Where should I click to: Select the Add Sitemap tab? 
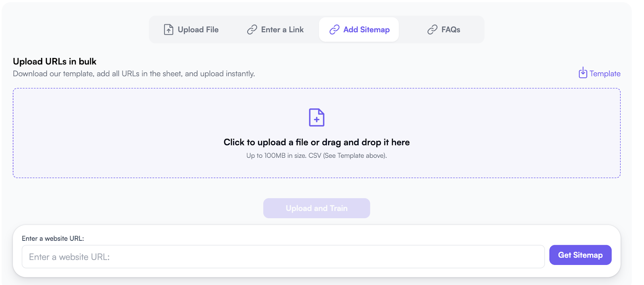(x=359, y=29)
